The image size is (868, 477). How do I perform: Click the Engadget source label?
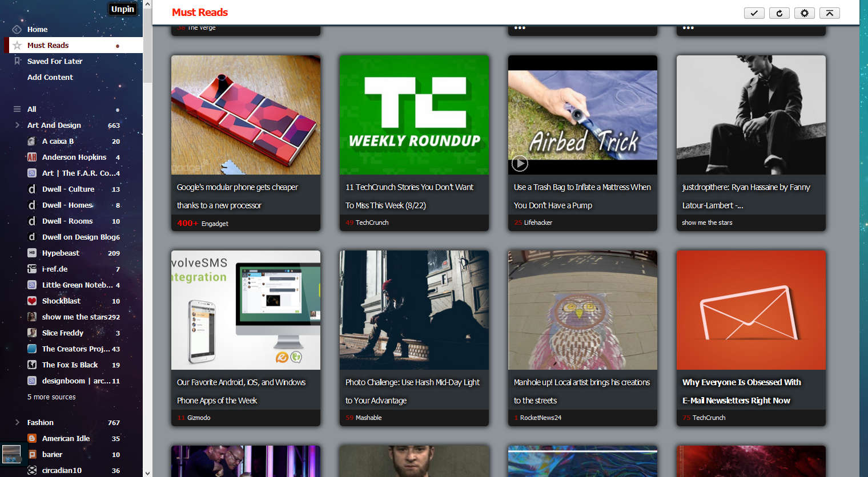click(x=215, y=224)
